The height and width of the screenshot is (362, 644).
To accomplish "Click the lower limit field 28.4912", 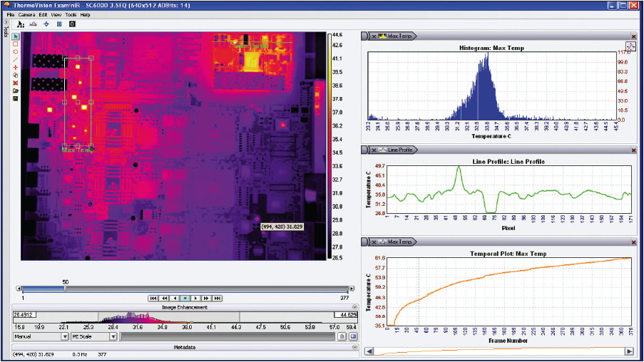I will pyautogui.click(x=25, y=315).
